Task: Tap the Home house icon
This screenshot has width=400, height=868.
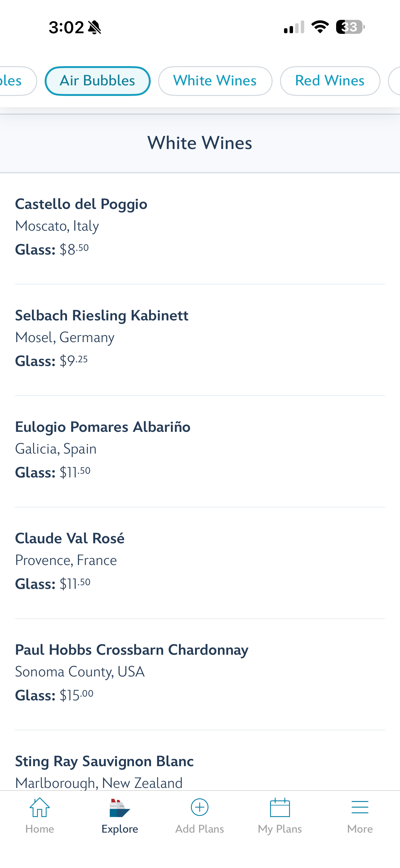Action: 40,807
